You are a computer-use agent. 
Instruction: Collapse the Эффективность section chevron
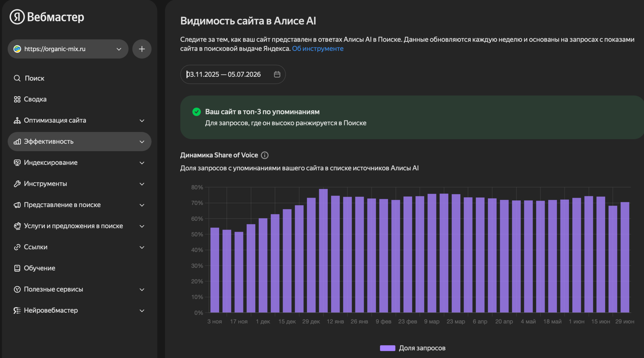pyautogui.click(x=142, y=142)
